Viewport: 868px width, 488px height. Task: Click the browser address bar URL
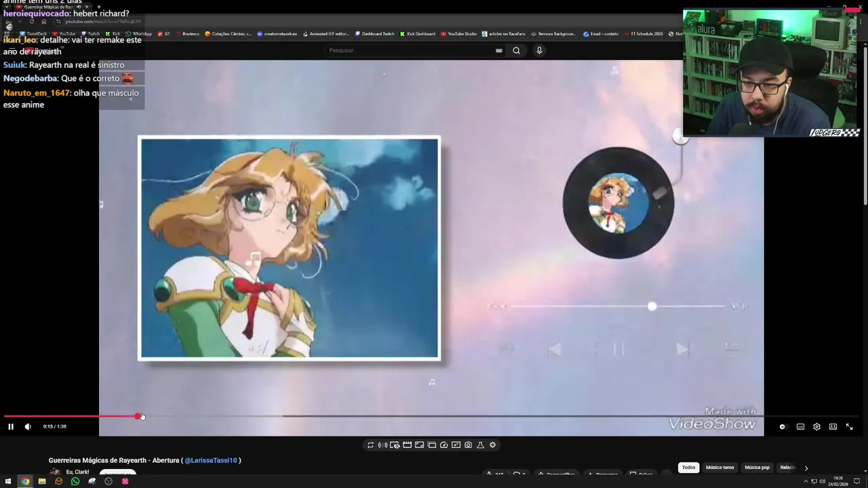(102, 22)
